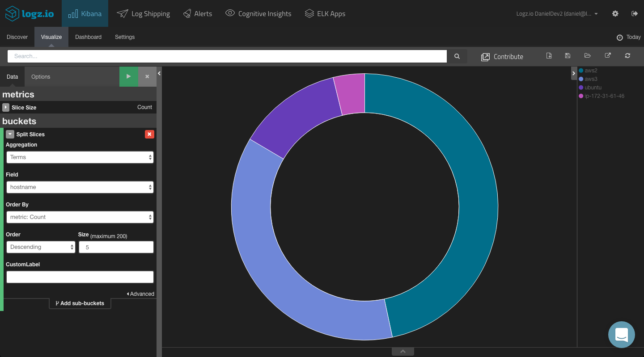Remove Split Slices with red X

pos(149,134)
